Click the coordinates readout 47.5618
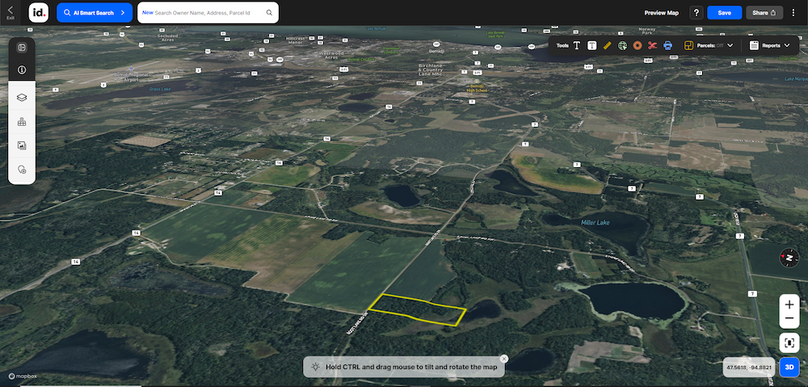The image size is (808, 387). point(749,367)
